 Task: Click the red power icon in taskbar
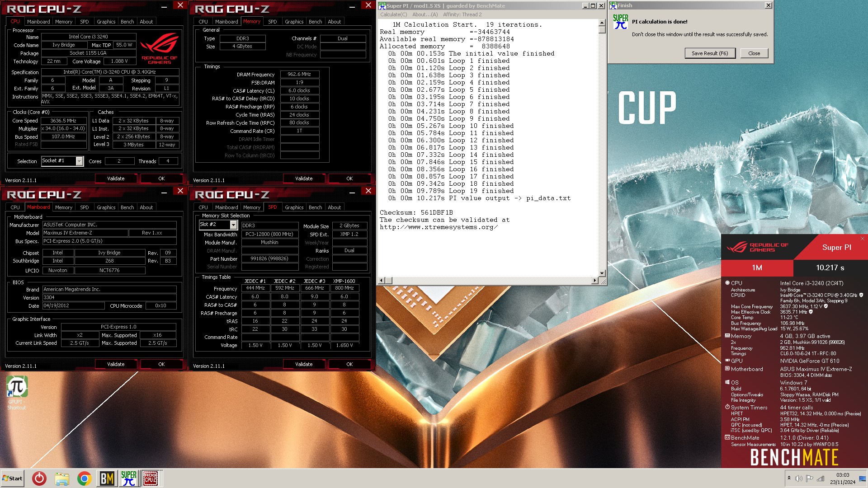point(39,479)
